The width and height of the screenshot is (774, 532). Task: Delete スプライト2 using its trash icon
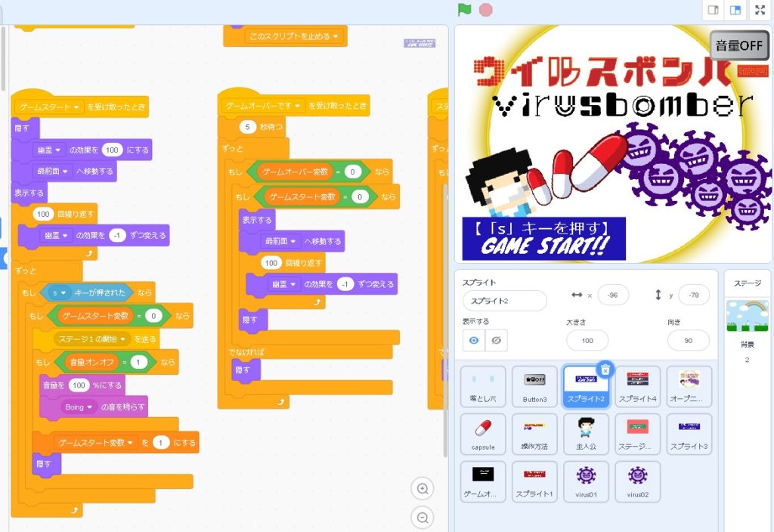605,370
